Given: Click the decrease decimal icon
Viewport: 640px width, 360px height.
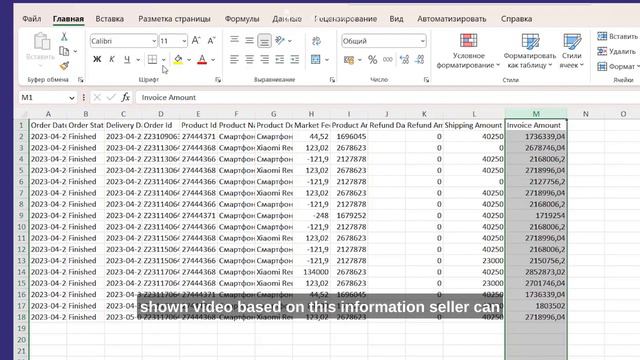Looking at the screenshot, I should (x=420, y=60).
